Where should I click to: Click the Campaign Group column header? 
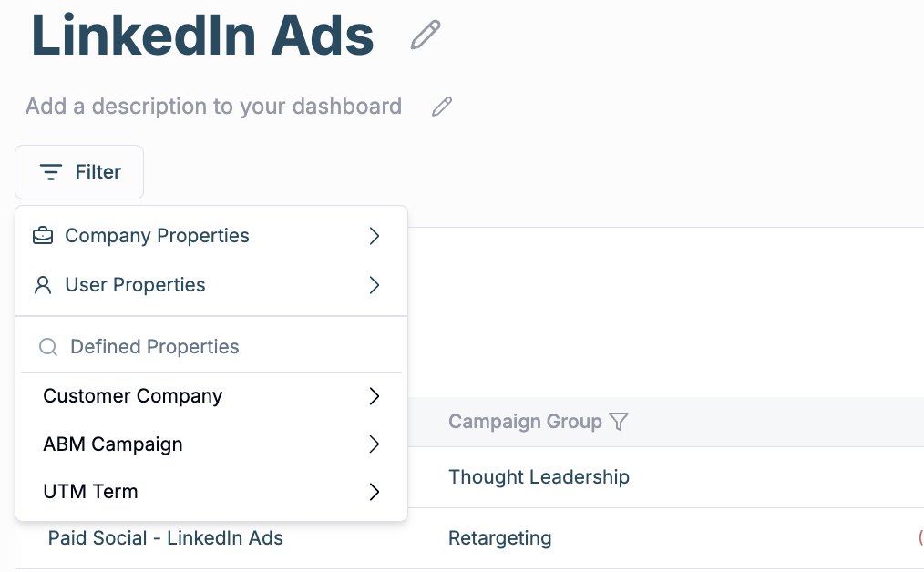point(525,422)
